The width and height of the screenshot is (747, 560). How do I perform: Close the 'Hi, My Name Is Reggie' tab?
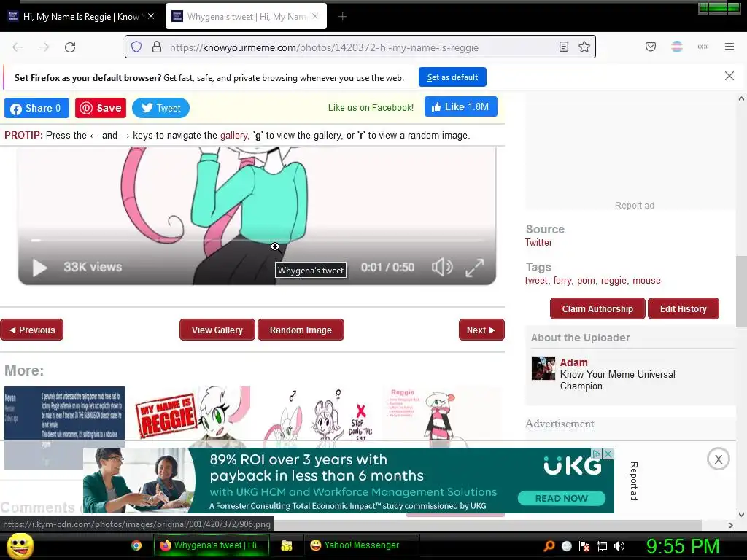151,16
